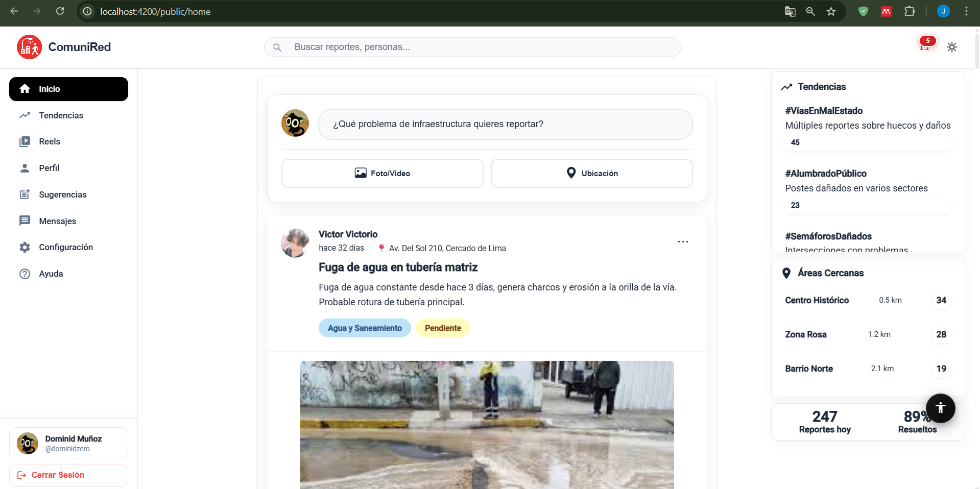Screen dimensions: 980x489
Task: Click the sidebar Tendencias arrow icon
Action: click(25, 115)
